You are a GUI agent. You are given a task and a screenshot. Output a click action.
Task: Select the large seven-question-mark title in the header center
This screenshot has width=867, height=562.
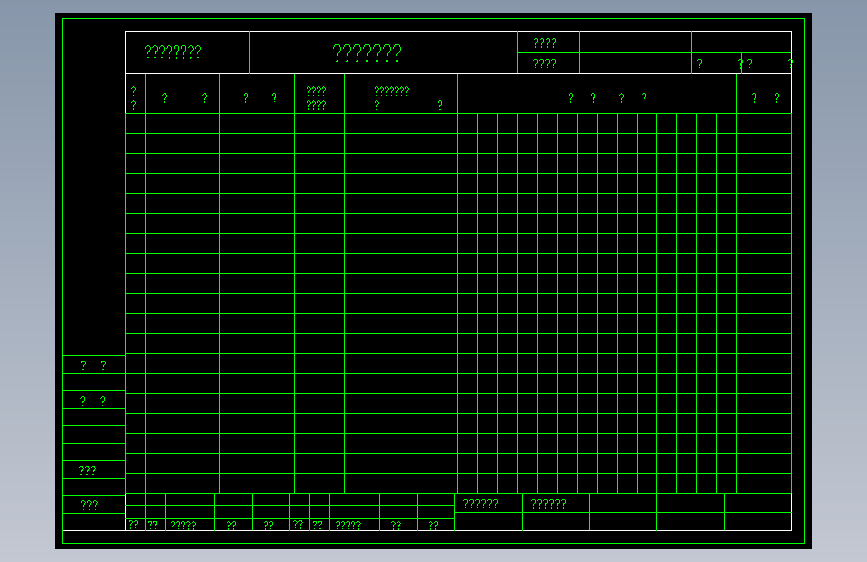point(367,53)
